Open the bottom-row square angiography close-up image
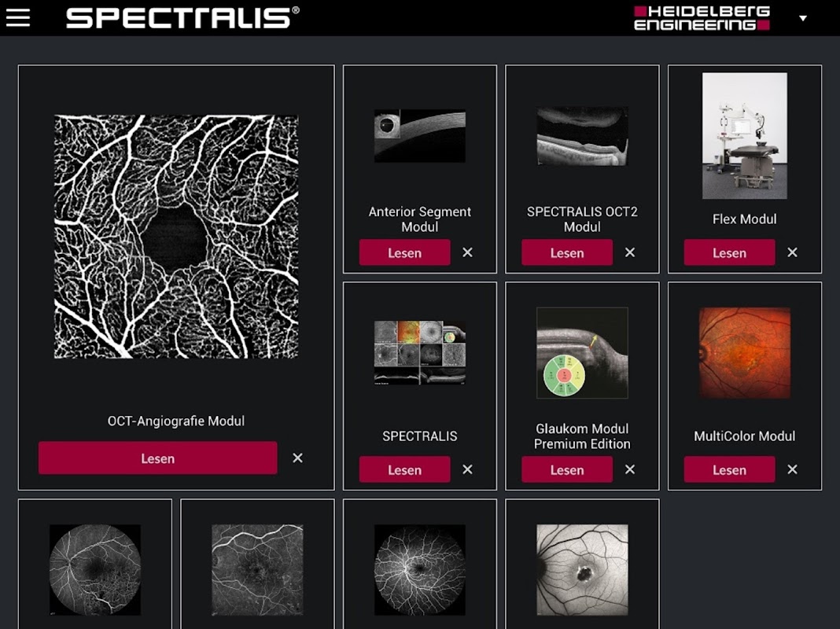 point(258,569)
